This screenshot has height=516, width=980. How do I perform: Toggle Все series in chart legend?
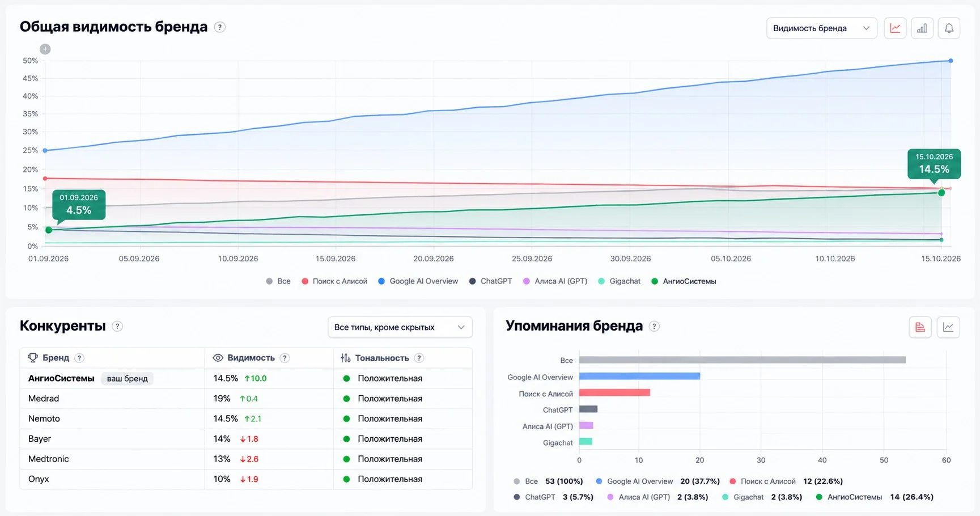[x=278, y=281]
